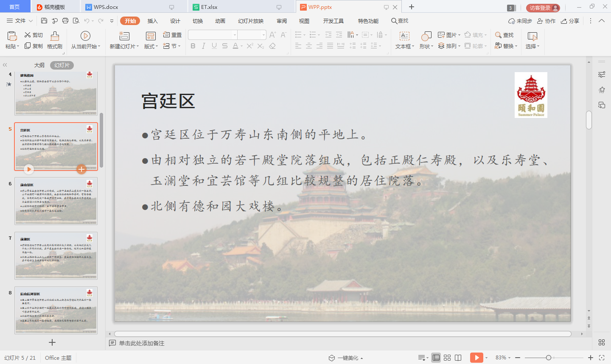Toggle the notes pane icon in status bar
Screen dimensions: 611x364
422,358
